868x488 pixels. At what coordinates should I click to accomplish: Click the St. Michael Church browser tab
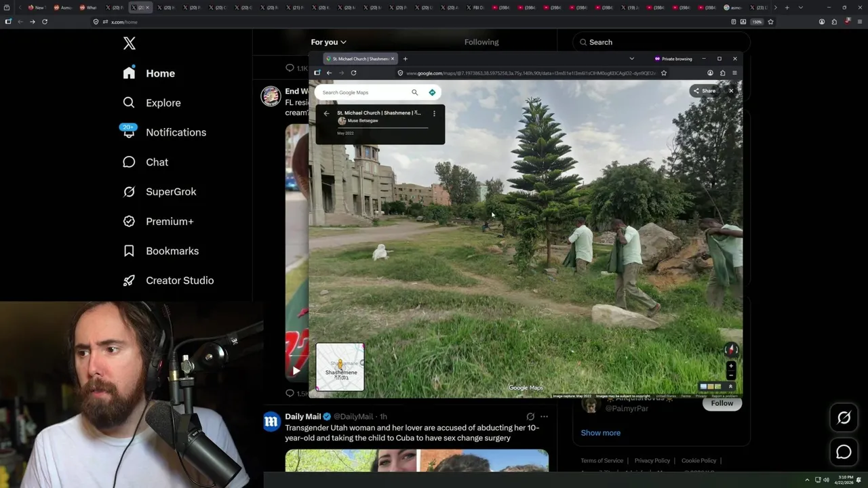[359, 59]
